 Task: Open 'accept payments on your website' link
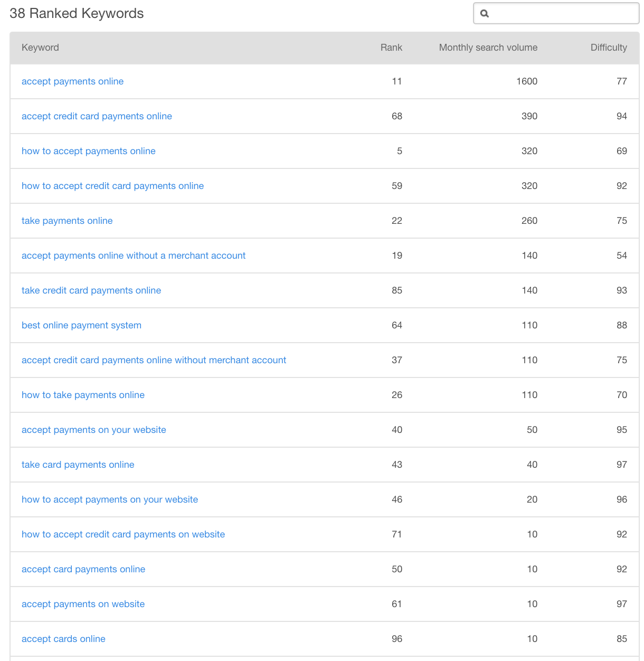[93, 430]
